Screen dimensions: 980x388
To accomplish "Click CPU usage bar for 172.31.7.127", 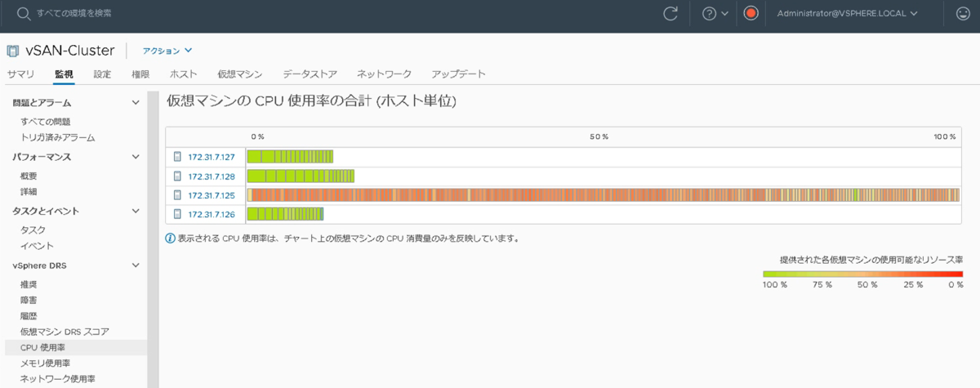I will pos(290,156).
